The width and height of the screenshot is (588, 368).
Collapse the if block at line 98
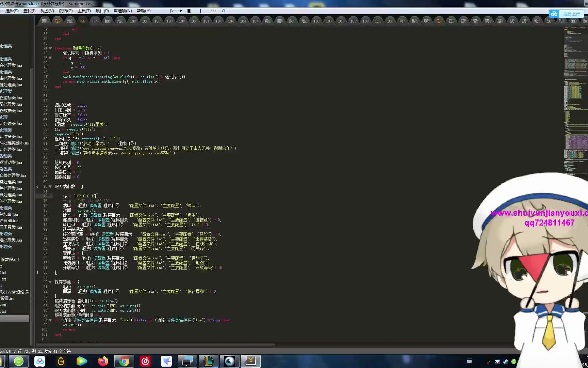tap(50, 320)
